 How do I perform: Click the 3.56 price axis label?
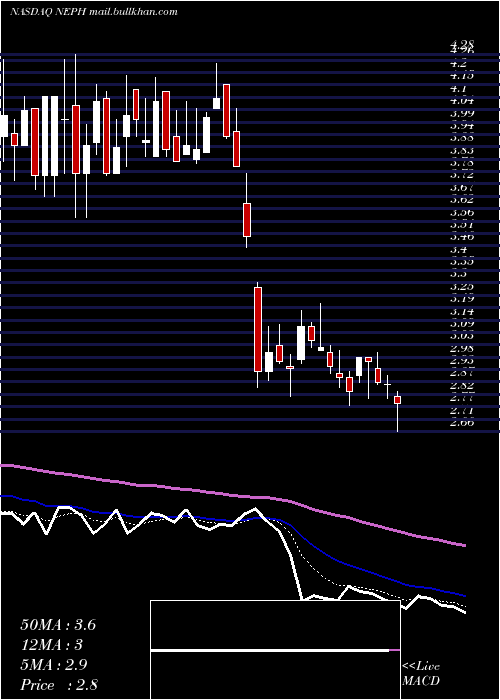(x=462, y=212)
